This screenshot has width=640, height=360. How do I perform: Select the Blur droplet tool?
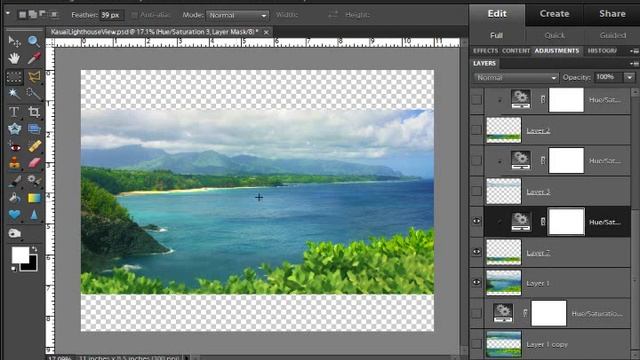click(x=34, y=215)
